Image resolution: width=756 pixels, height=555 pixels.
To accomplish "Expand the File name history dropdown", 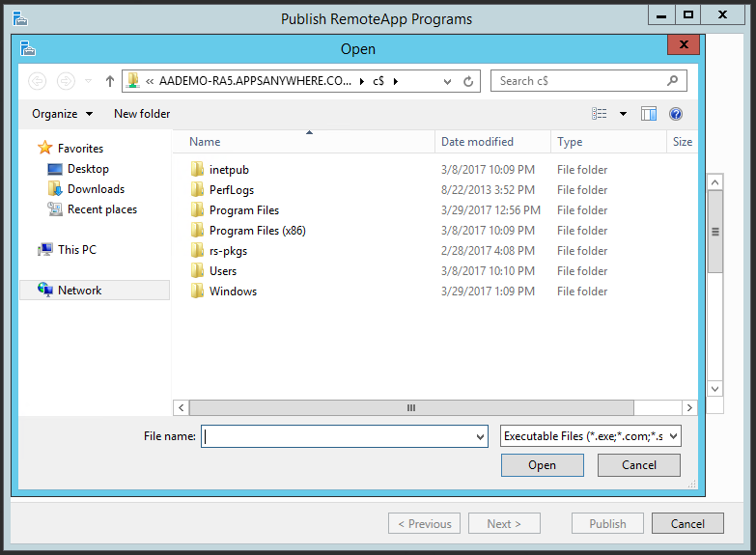I will (x=481, y=437).
